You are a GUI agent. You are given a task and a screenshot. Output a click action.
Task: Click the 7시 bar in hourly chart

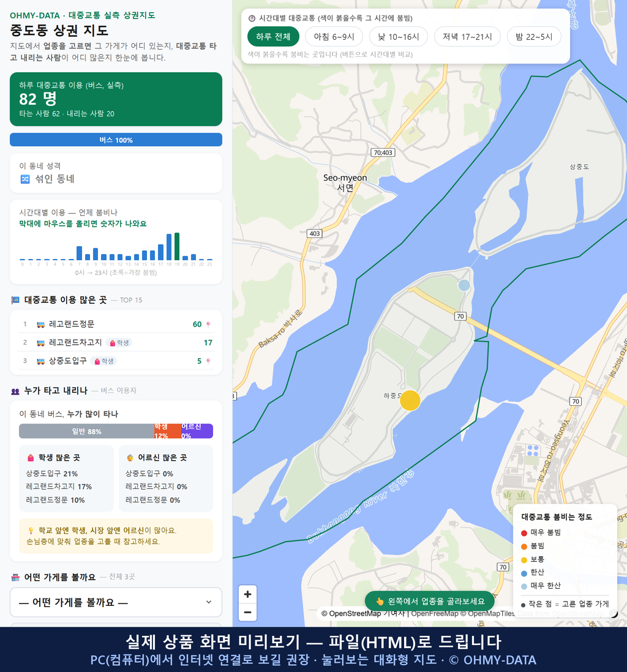79,253
